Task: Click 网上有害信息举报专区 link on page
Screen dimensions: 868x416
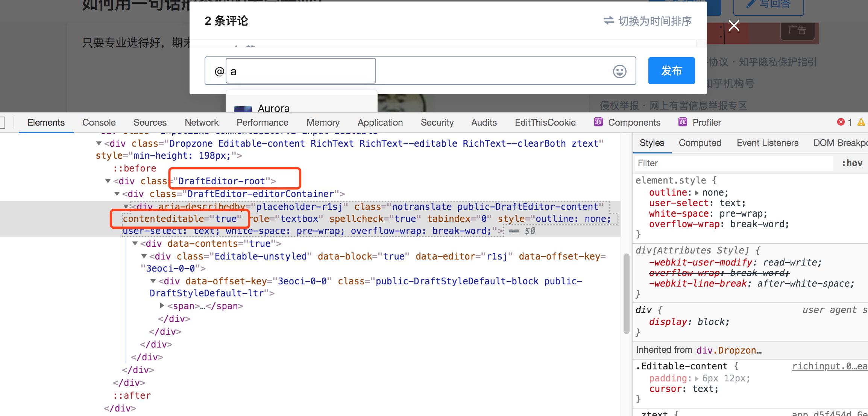Action: coord(698,105)
